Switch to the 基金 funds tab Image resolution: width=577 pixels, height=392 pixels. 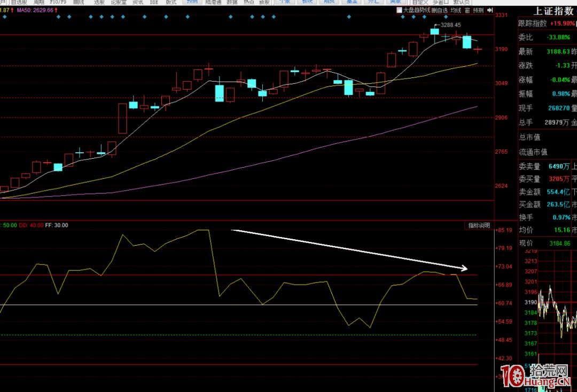(x=352, y=2)
